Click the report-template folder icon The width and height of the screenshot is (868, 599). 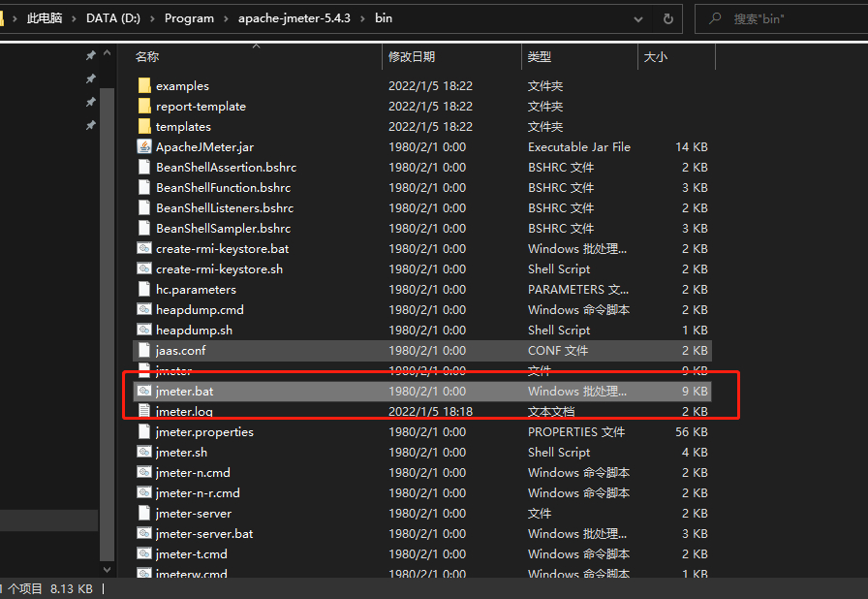click(144, 106)
